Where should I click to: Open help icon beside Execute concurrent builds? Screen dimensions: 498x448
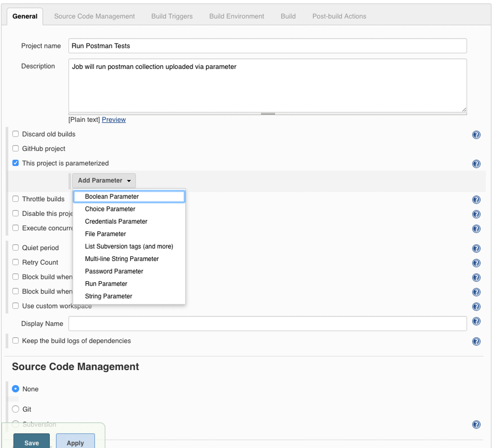(476, 229)
